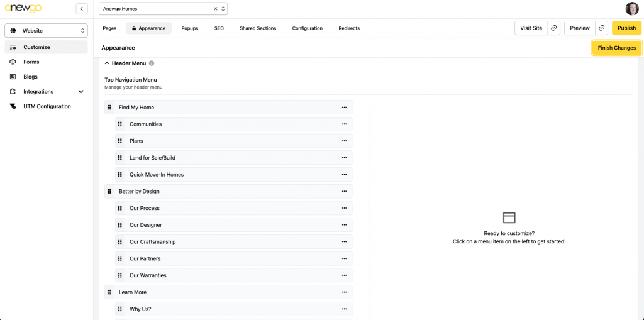Collapse the Header Menu section
Image resolution: width=644 pixels, height=320 pixels.
pos(107,63)
